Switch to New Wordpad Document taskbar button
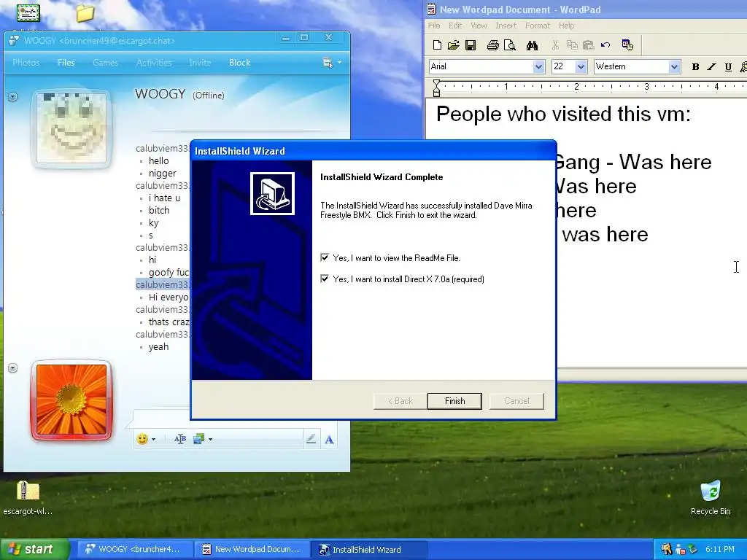 (x=252, y=549)
